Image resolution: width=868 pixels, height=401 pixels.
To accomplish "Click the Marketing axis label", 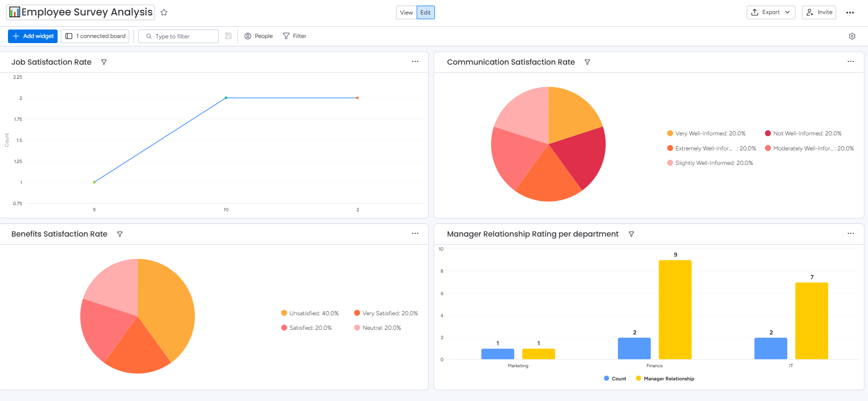I will click(x=518, y=366).
